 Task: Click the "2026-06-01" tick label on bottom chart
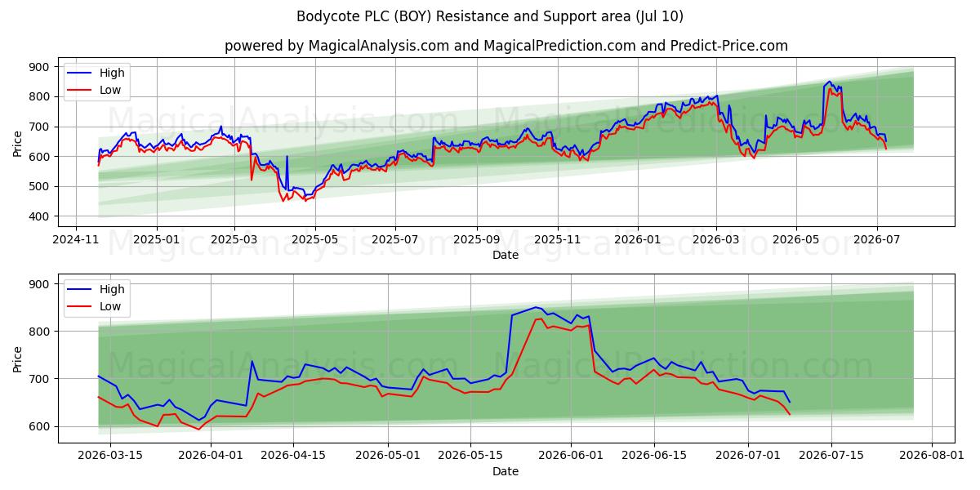click(572, 456)
